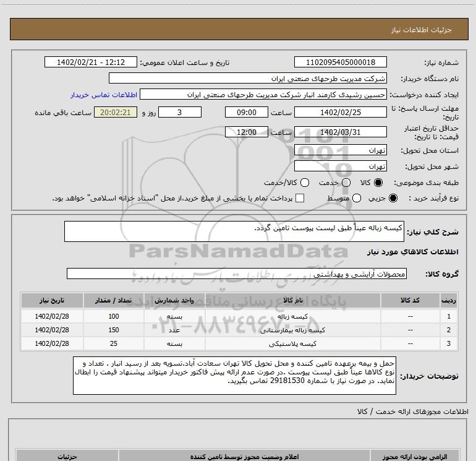The width and height of the screenshot is (476, 461).
Task: Click the جزئیات column header in permits table
Action: point(67,457)
